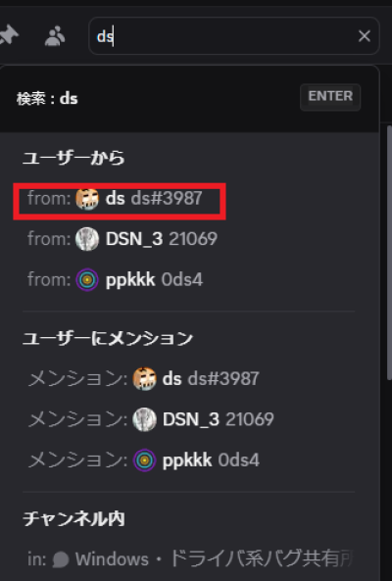392x581 pixels.
Task: Toggle the member list people icon
Action: [55, 36]
